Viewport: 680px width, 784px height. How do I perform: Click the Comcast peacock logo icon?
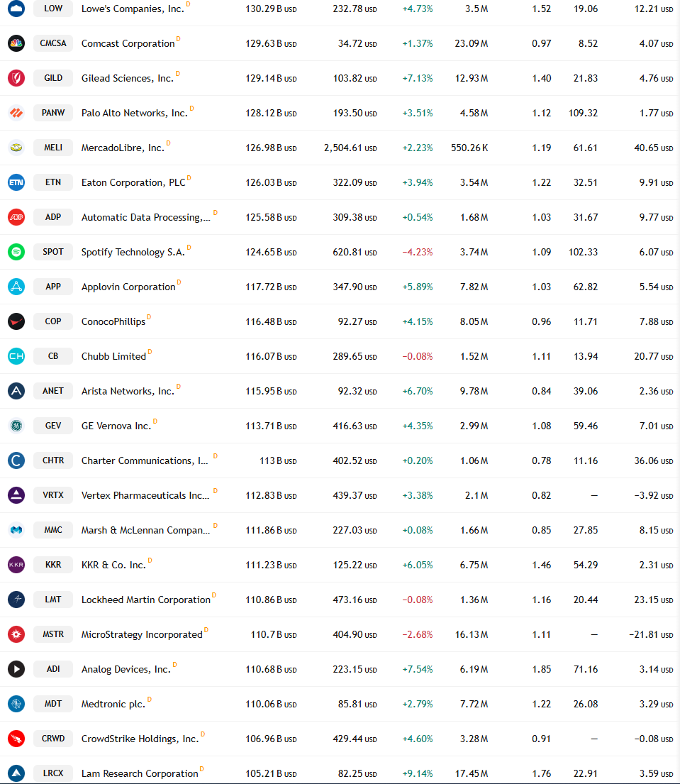(16, 43)
